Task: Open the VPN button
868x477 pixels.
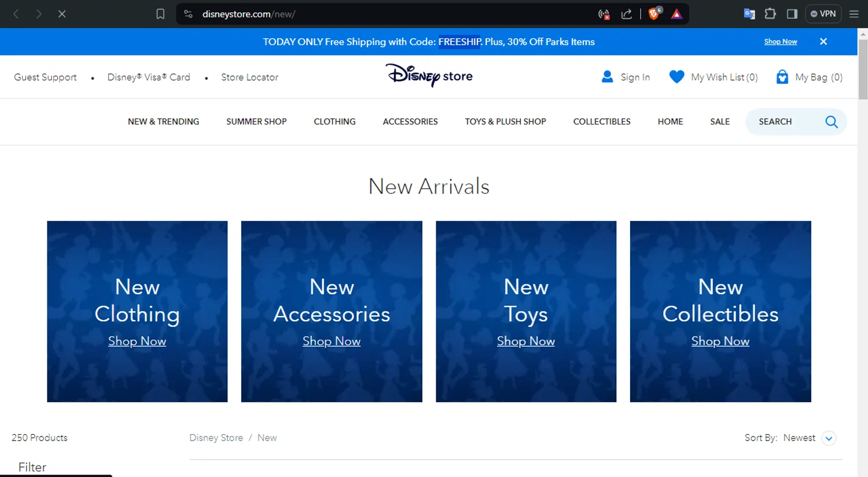Action: click(x=823, y=14)
